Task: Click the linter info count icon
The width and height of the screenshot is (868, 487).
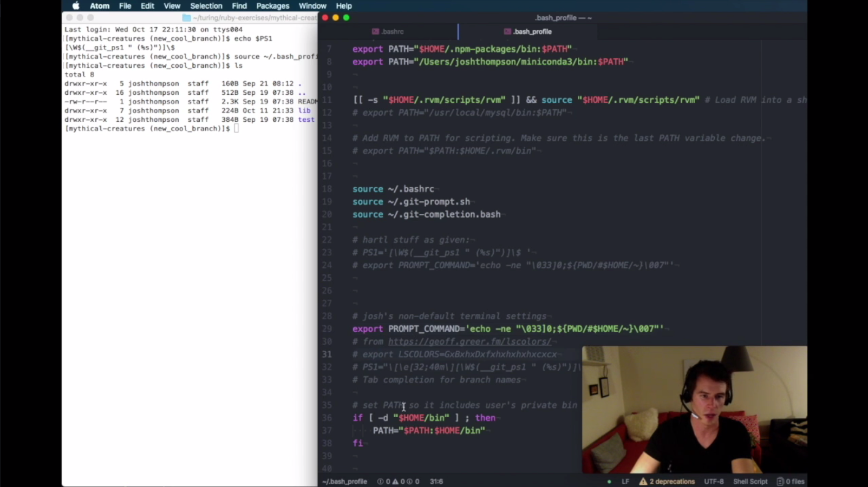Action: (x=409, y=482)
